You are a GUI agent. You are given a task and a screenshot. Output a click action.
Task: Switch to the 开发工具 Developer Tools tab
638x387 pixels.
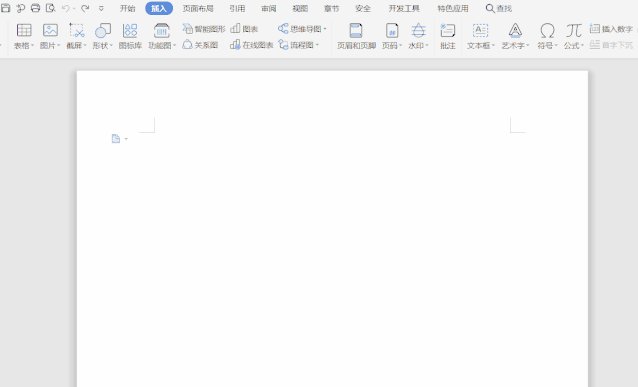tap(404, 8)
